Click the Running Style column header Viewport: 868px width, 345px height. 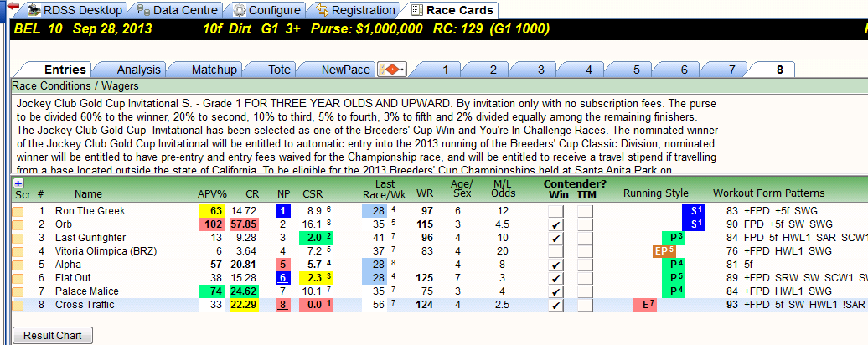(656, 193)
